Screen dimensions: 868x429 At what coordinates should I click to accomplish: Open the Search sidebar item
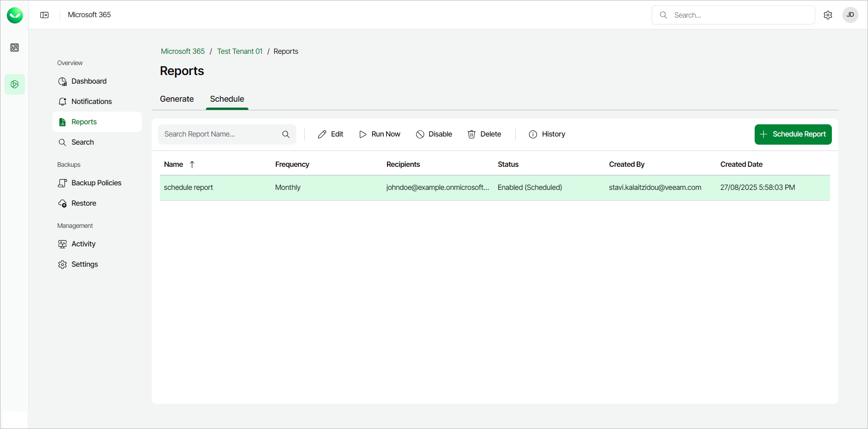pyautogui.click(x=97, y=142)
